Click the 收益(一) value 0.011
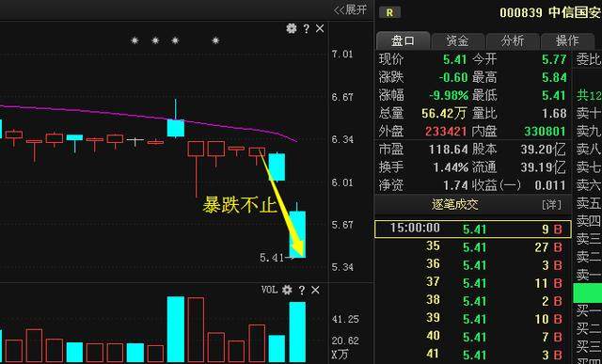602x364 pixels. pos(550,185)
